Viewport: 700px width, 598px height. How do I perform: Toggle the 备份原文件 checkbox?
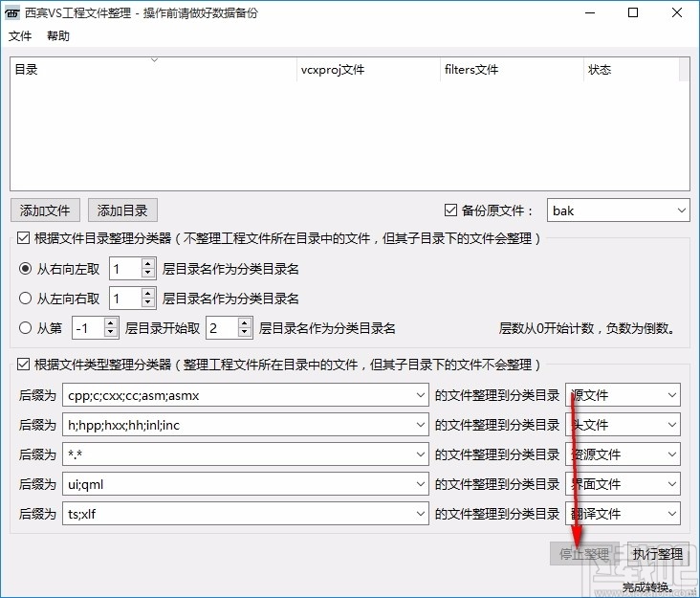coord(450,210)
